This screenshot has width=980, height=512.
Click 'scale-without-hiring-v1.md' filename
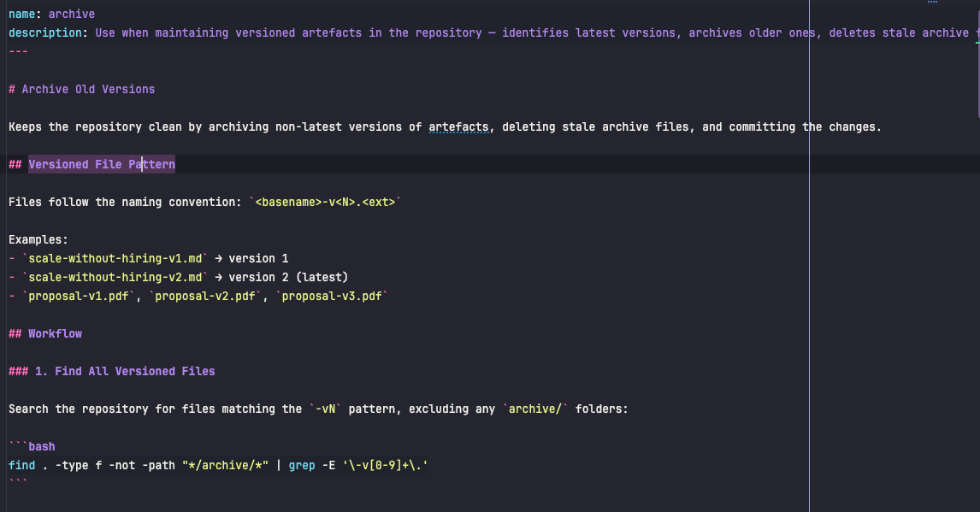pos(115,258)
